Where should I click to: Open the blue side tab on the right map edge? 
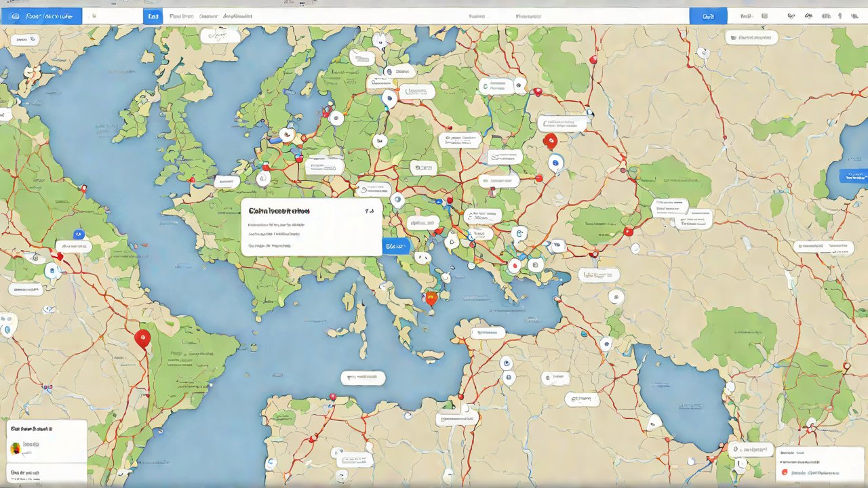(x=853, y=176)
